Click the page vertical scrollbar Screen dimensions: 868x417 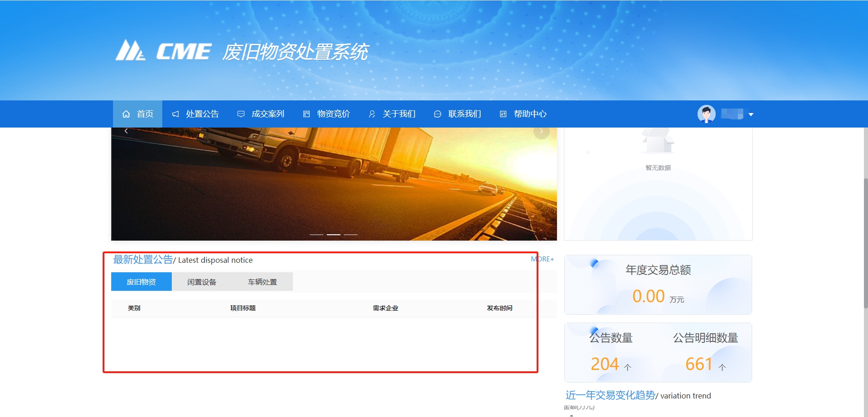865,244
